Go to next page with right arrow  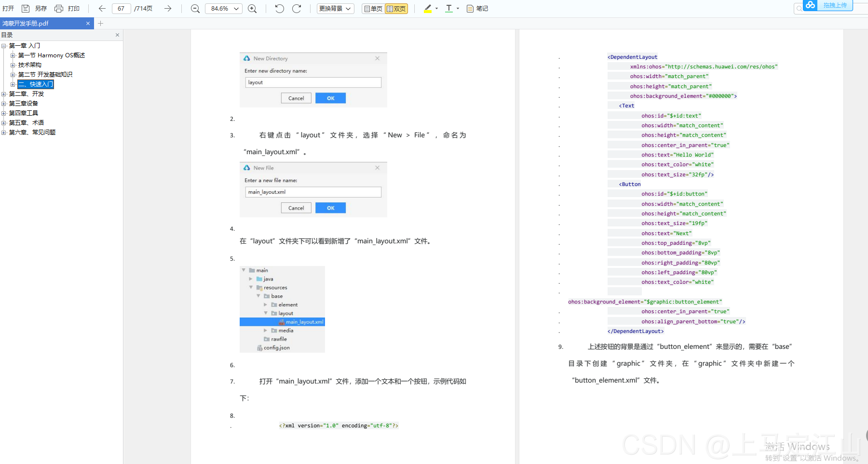pos(168,8)
